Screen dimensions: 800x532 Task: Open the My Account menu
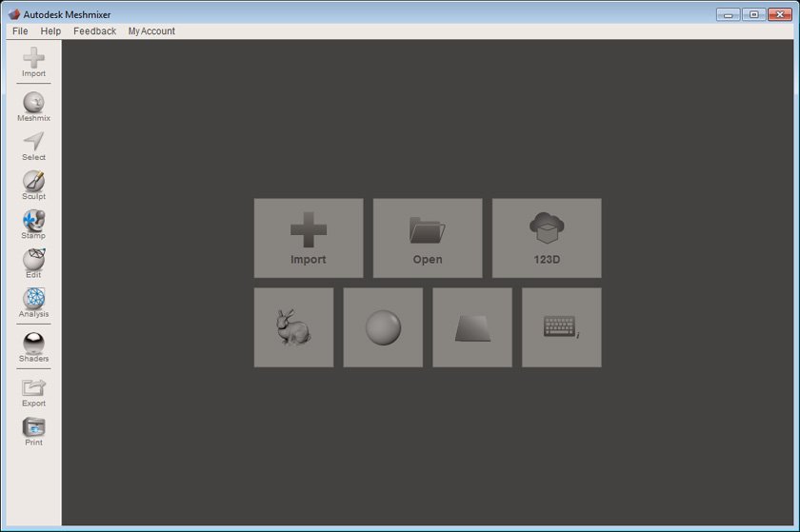point(151,31)
